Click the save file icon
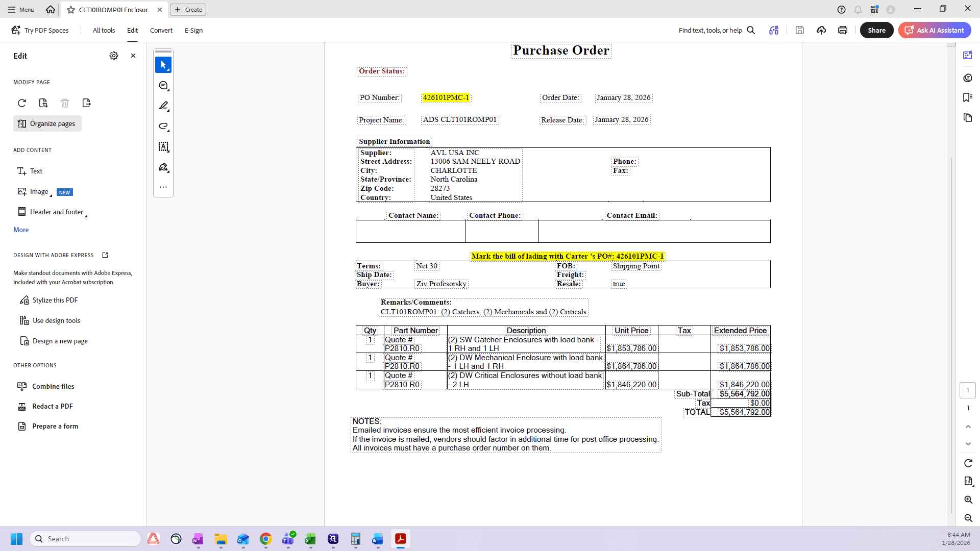 coord(800,30)
